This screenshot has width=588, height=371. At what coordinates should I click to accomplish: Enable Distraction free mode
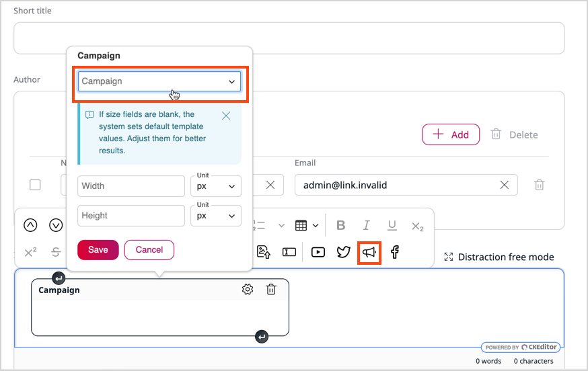pyautogui.click(x=499, y=257)
